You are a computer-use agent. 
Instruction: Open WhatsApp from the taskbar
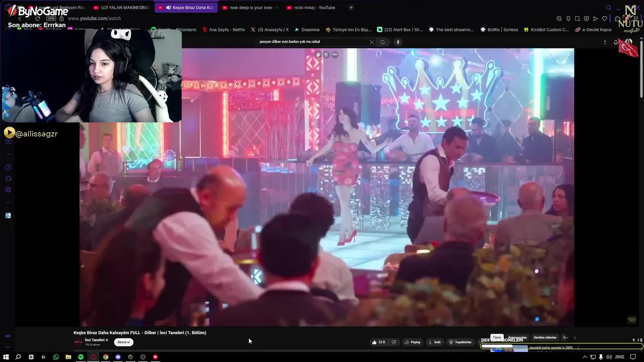[56, 357]
